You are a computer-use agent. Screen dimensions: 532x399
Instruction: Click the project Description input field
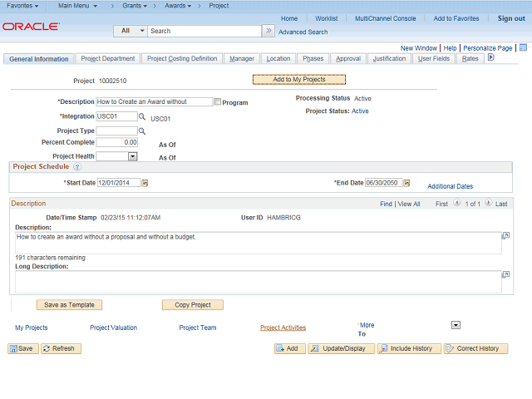154,101
